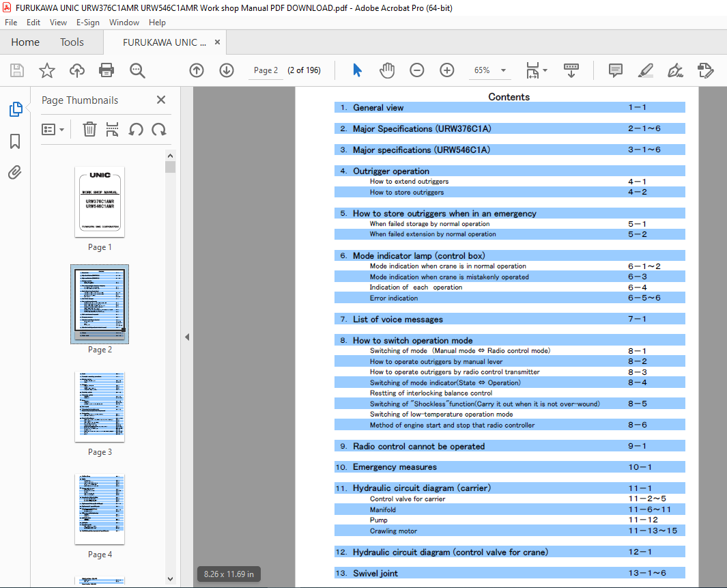Image resolution: width=727 pixels, height=588 pixels.
Task: Print the document with the printer icon
Action: click(x=106, y=70)
